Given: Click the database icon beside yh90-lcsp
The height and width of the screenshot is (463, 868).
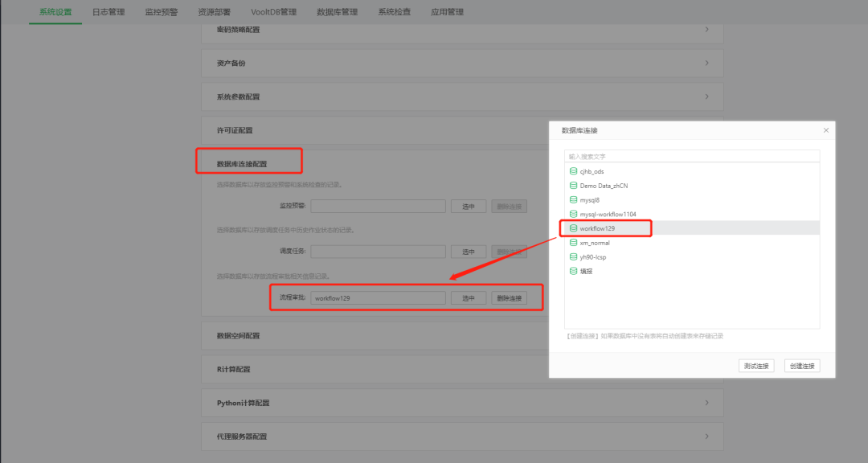Looking at the screenshot, I should [574, 257].
